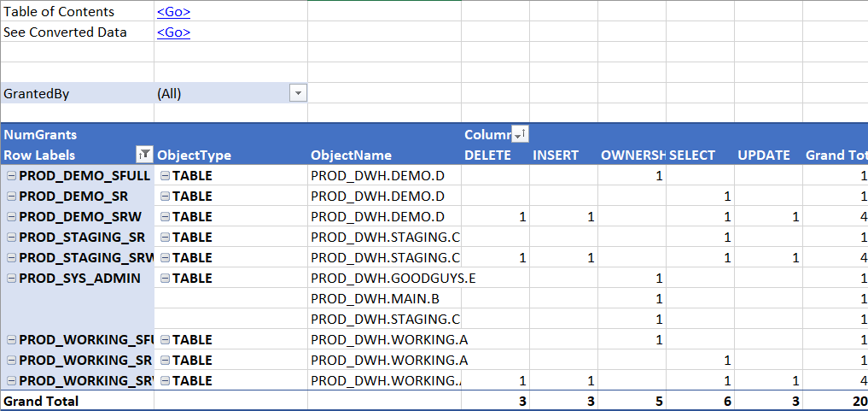
Task: Collapse the PROD_DEMO_SRW row group
Action: [x=11, y=217]
